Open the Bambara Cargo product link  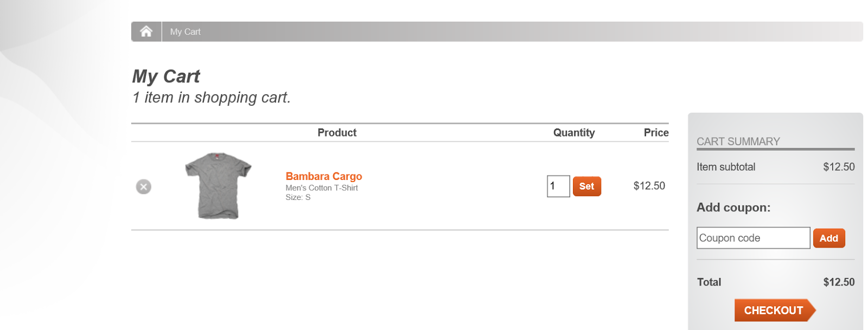click(x=323, y=176)
